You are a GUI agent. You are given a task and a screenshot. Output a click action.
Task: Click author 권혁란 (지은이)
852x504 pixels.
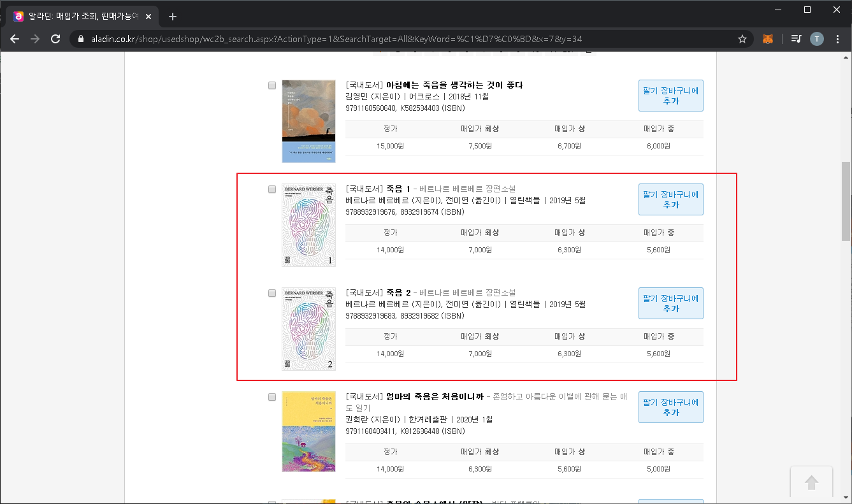pyautogui.click(x=372, y=420)
